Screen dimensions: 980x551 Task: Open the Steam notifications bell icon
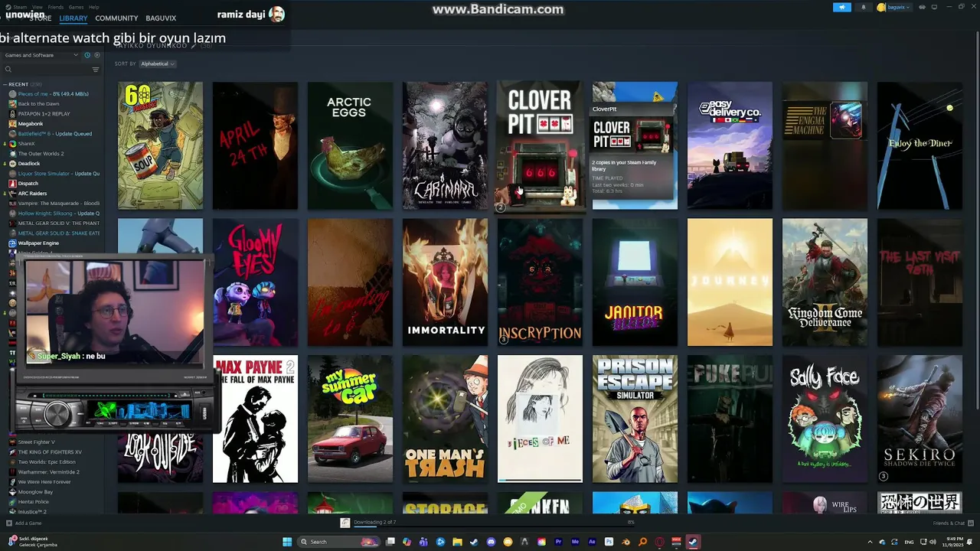click(x=864, y=7)
